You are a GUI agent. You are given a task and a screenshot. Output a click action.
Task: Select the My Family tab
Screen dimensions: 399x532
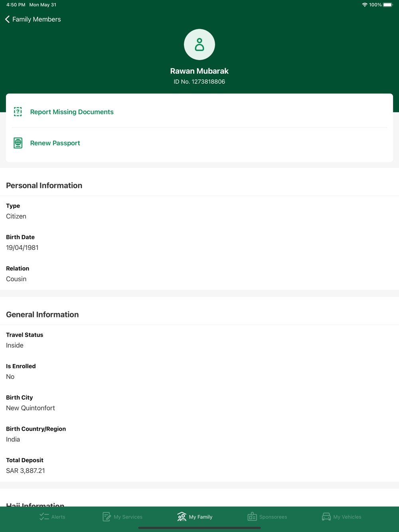coord(195,517)
